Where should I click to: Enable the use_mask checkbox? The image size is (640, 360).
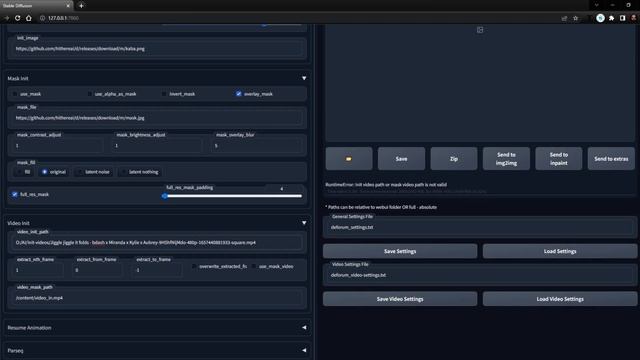pyautogui.click(x=15, y=94)
